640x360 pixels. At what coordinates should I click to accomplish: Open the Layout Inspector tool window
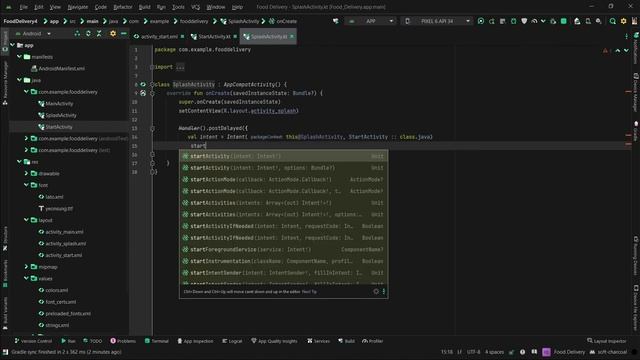607,341
